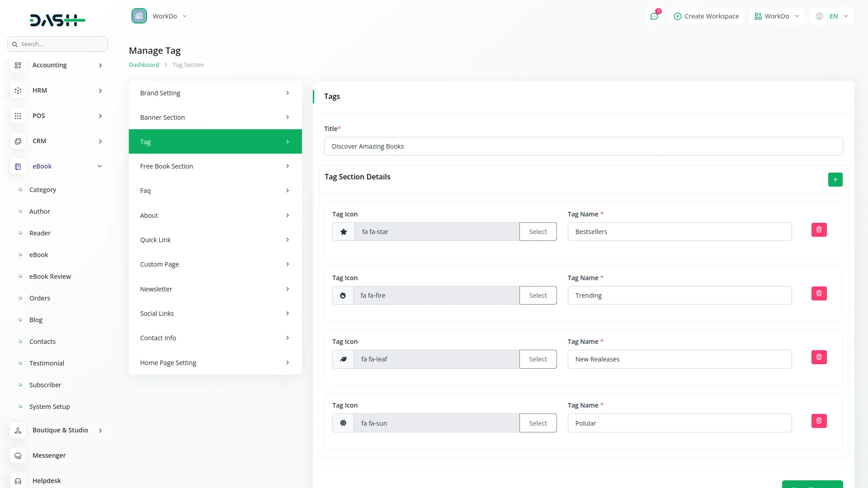The image size is (868, 488).
Task: Go to Dashboard breadcrumb link
Action: [144, 65]
